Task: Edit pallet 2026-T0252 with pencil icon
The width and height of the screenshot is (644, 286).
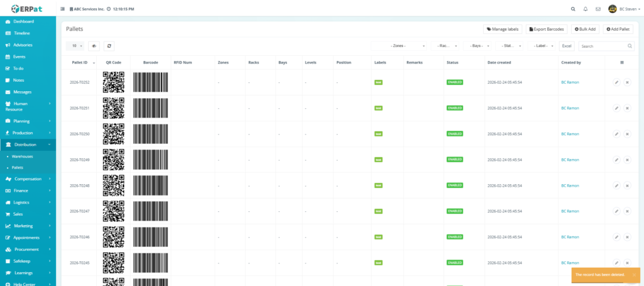Action: coord(616,82)
